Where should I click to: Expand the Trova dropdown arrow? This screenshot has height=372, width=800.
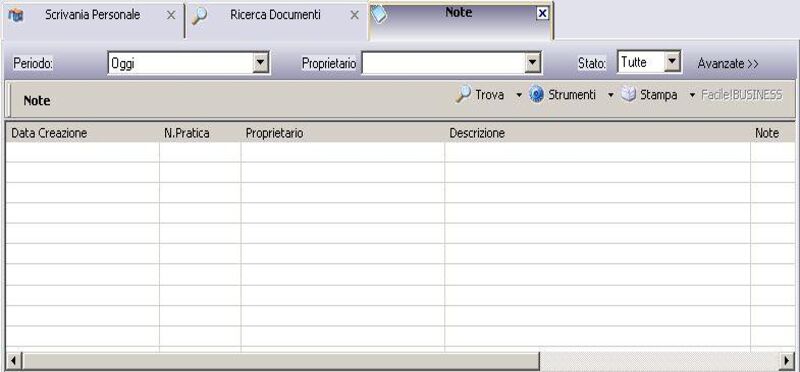(519, 95)
